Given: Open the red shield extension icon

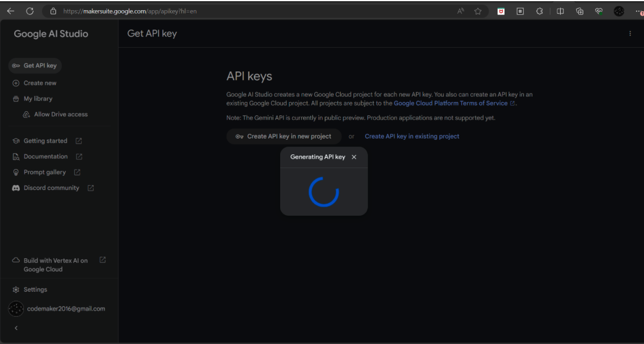Looking at the screenshot, I should pos(501,11).
